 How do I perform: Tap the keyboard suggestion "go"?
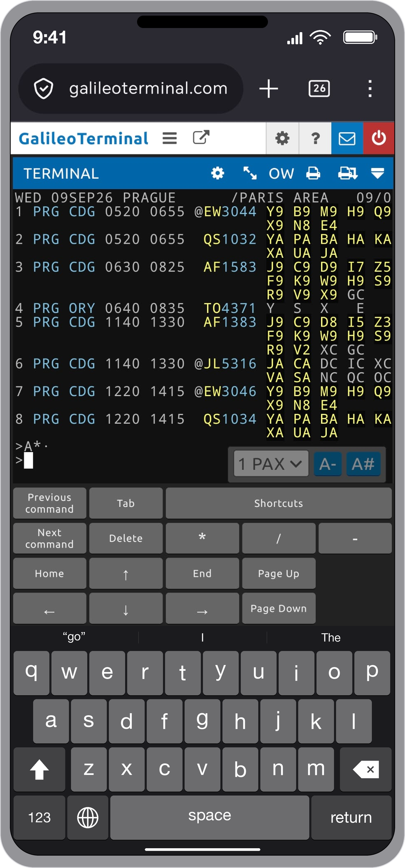click(x=74, y=637)
